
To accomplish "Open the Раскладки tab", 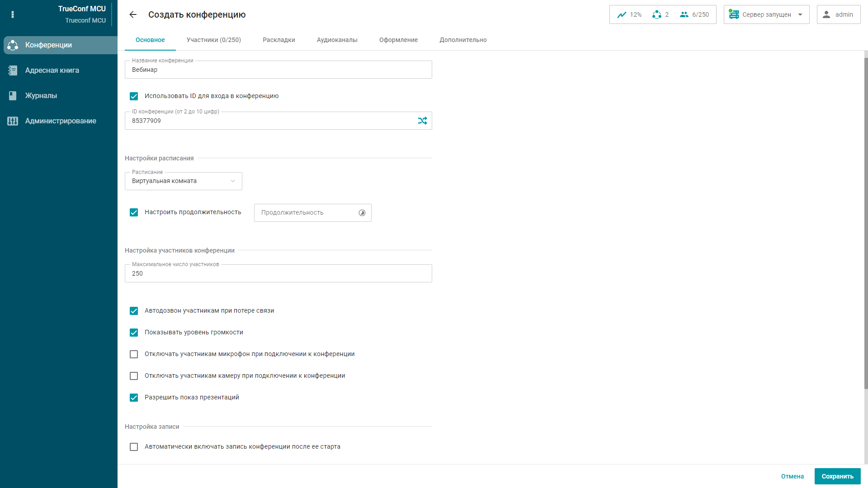I will tap(278, 40).
